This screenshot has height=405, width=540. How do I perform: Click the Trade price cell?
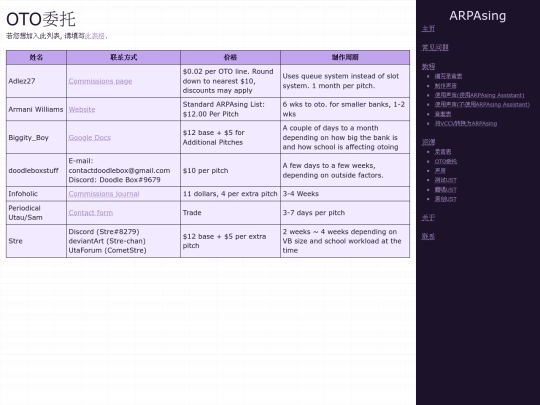(x=230, y=213)
